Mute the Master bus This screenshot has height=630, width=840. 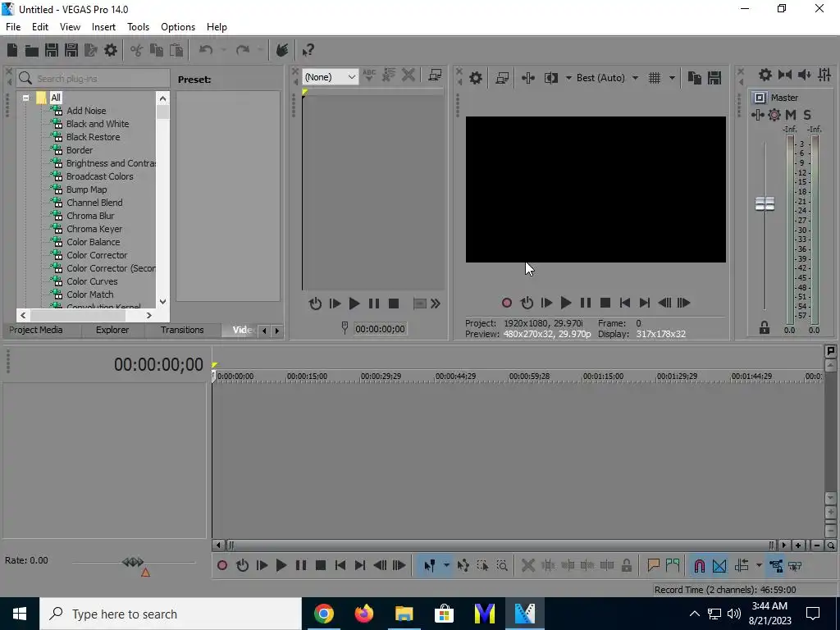point(791,115)
